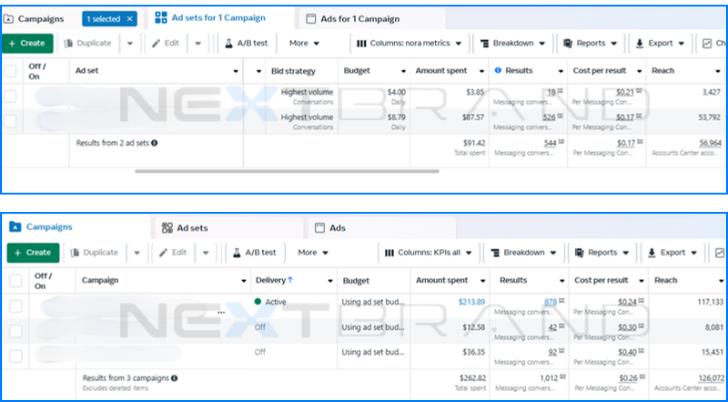Select the checkbox for the $87.57 ad set row

tap(10, 121)
